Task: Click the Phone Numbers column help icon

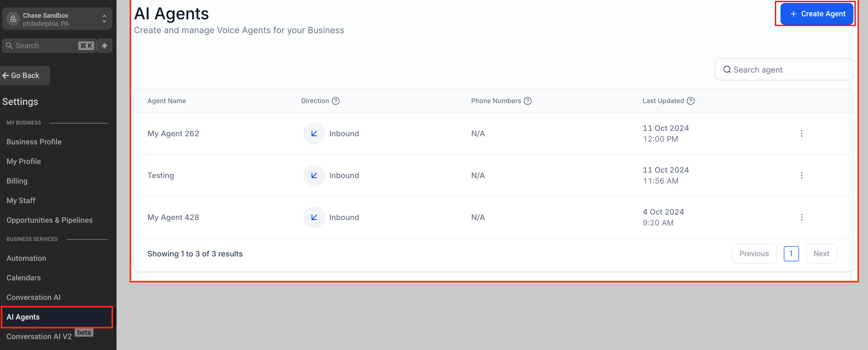Action: 528,101
